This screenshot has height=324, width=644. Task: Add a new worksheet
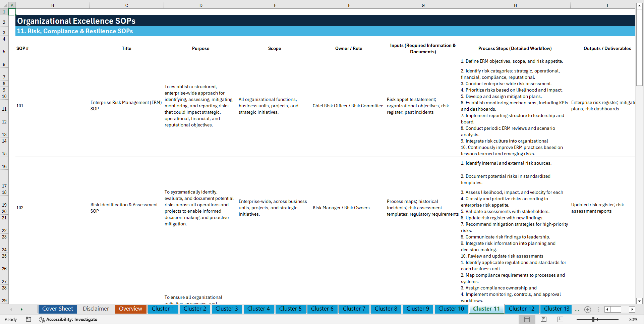[587, 309]
